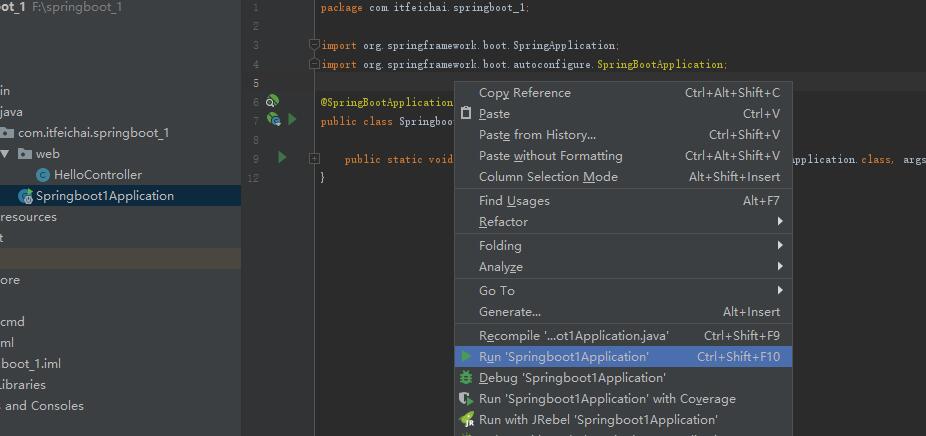Click the package declaration on line 1
926x436 pixels.
[x=425, y=8]
